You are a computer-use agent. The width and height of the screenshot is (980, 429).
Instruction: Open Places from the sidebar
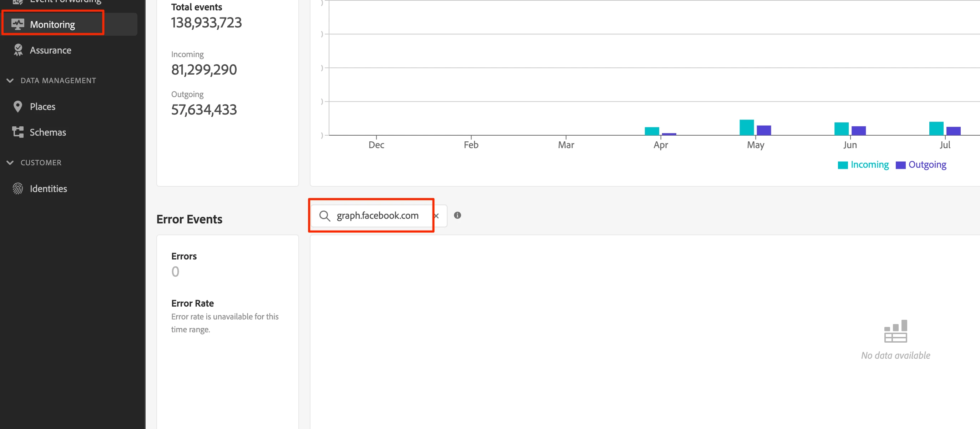coord(42,106)
